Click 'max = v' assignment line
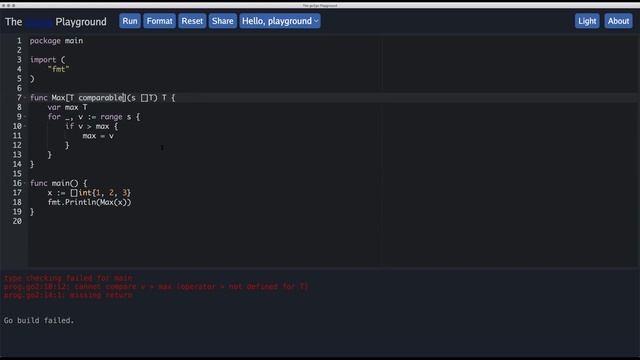This screenshot has height=360, width=640. pyautogui.click(x=98, y=136)
